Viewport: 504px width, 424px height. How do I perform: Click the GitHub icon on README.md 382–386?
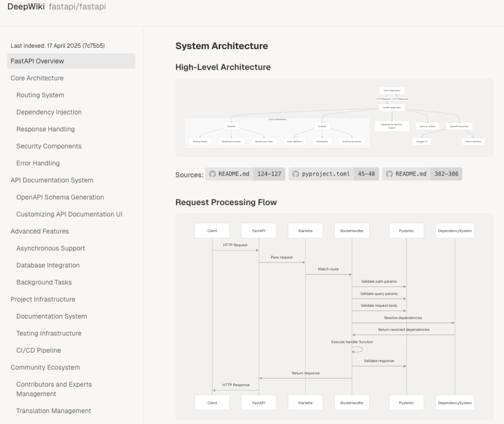click(x=389, y=174)
